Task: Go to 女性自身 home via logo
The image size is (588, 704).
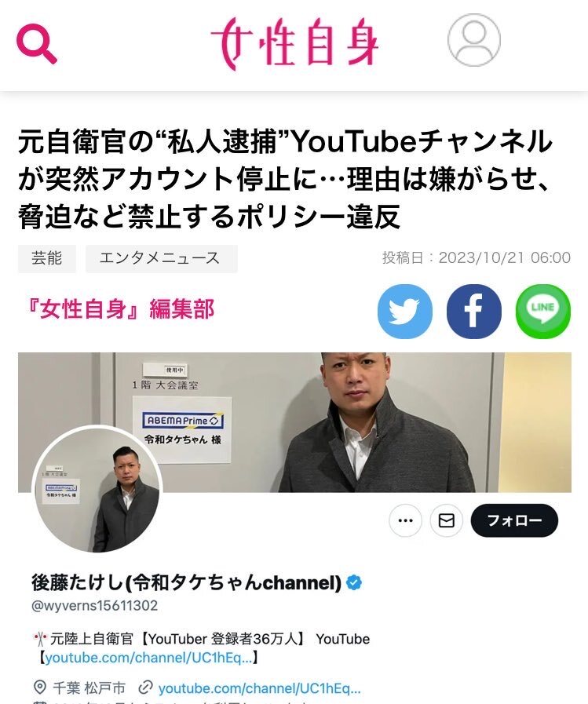Action: [294, 43]
